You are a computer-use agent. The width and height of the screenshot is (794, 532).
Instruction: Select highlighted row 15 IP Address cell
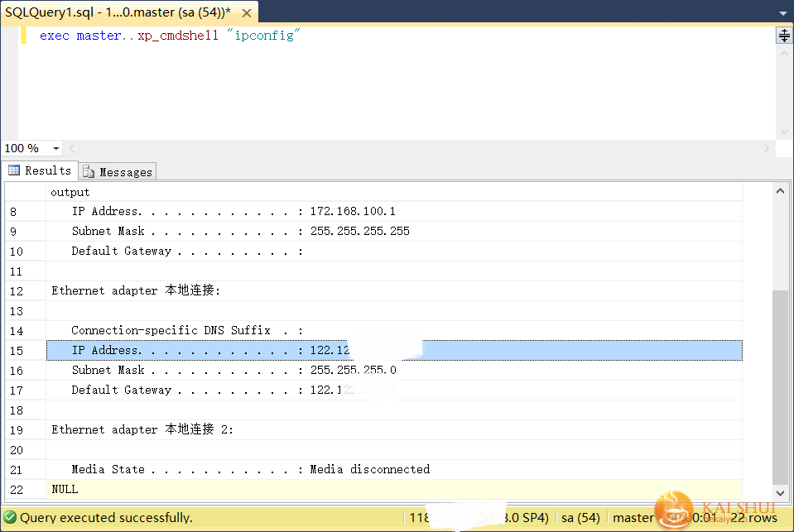point(394,350)
